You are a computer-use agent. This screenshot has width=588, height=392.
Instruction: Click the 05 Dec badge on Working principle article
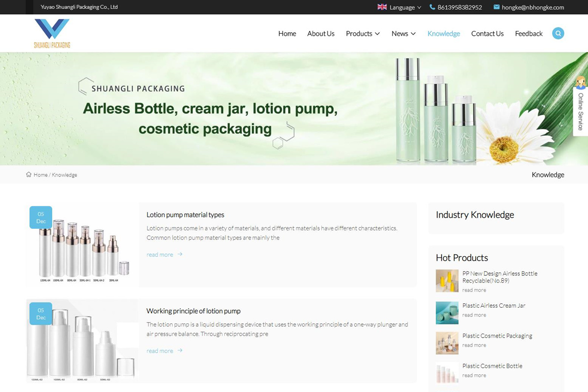41,314
